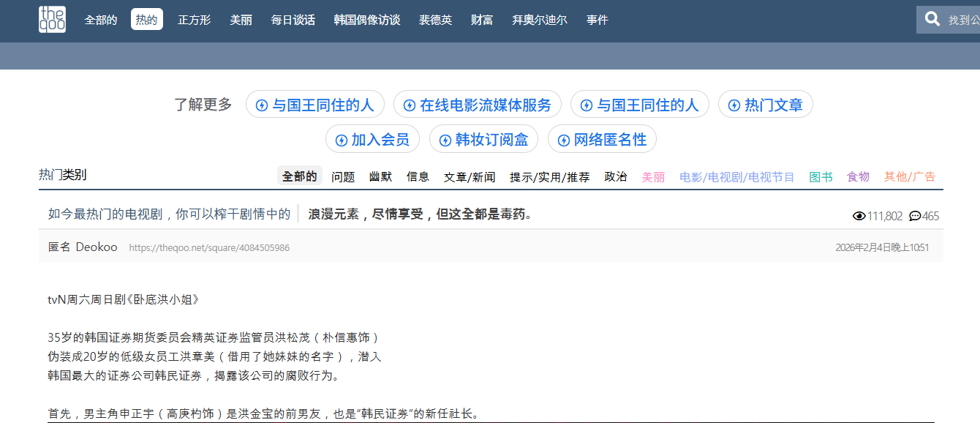The width and height of the screenshot is (980, 423).
Task: Open the 加入会员 membership button
Action: click(x=373, y=139)
